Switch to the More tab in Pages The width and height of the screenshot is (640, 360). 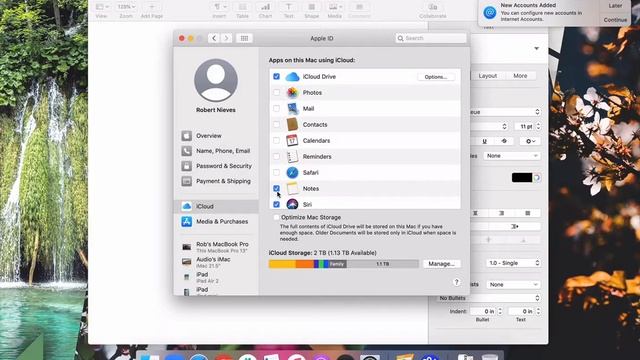(520, 76)
